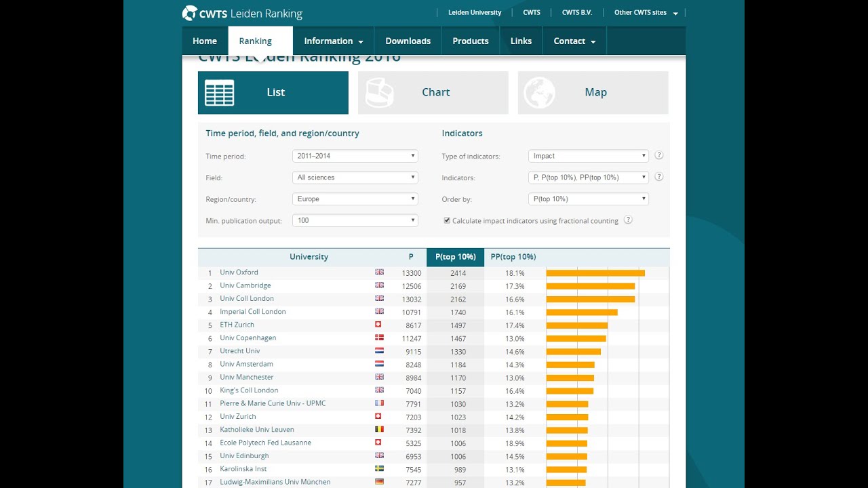Click the Swiss flag beside Ecole Polytech Fed Lausanne
868x488 pixels.
(x=378, y=443)
